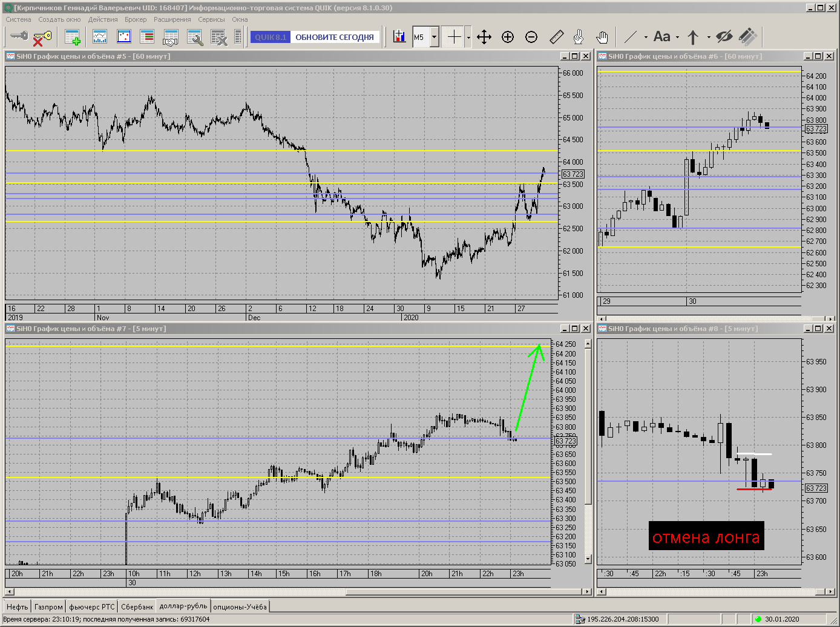
Task: Click the ОБНОВИТЕ СЕГОДНЯ update banner
Action: [335, 37]
